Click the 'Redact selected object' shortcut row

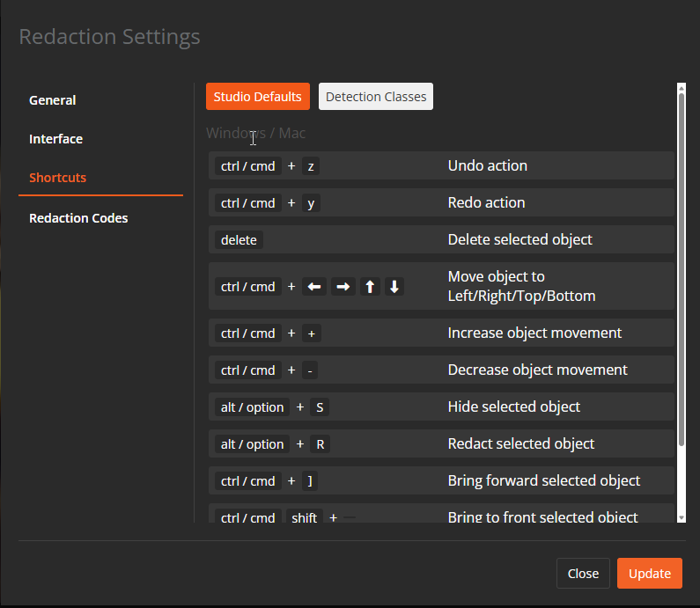(x=441, y=444)
